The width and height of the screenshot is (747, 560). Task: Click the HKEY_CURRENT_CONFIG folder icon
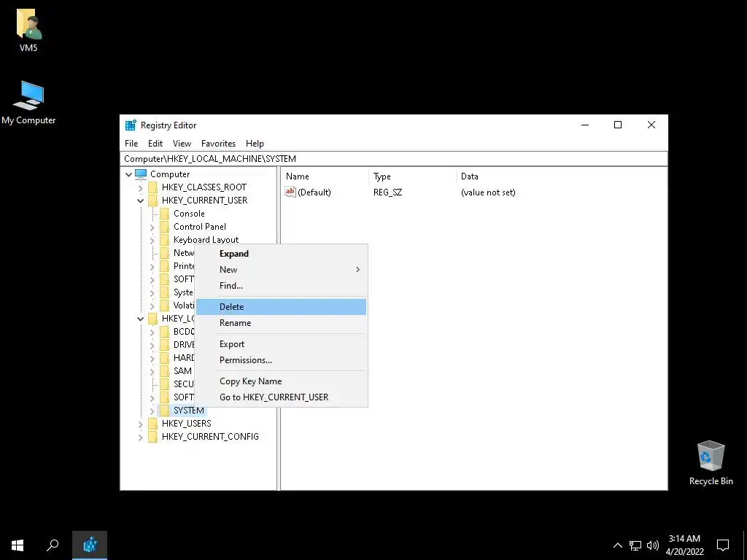152,437
